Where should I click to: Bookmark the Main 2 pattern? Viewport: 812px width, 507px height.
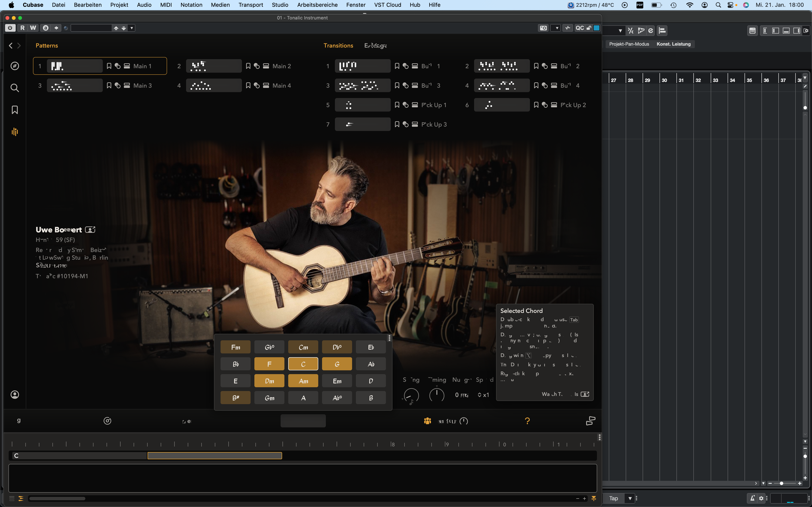248,66
